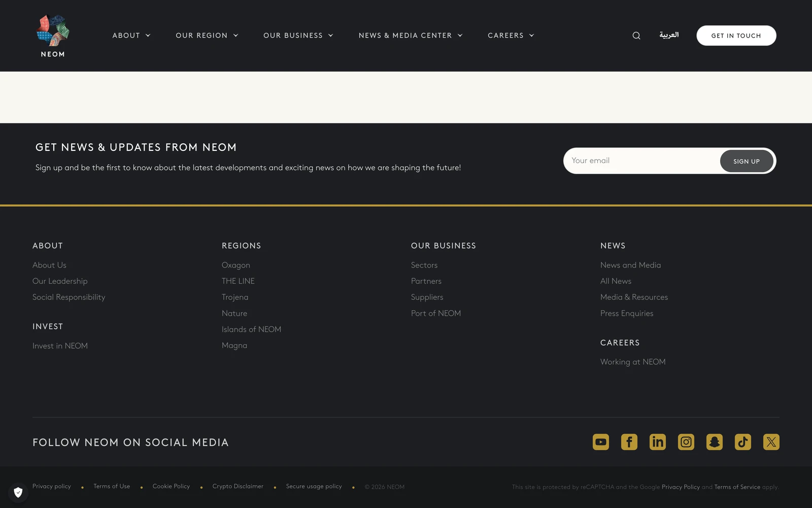Screen dimensions: 812x508
Task: Open the Our Leadership footer link
Action: pyautogui.click(x=60, y=281)
